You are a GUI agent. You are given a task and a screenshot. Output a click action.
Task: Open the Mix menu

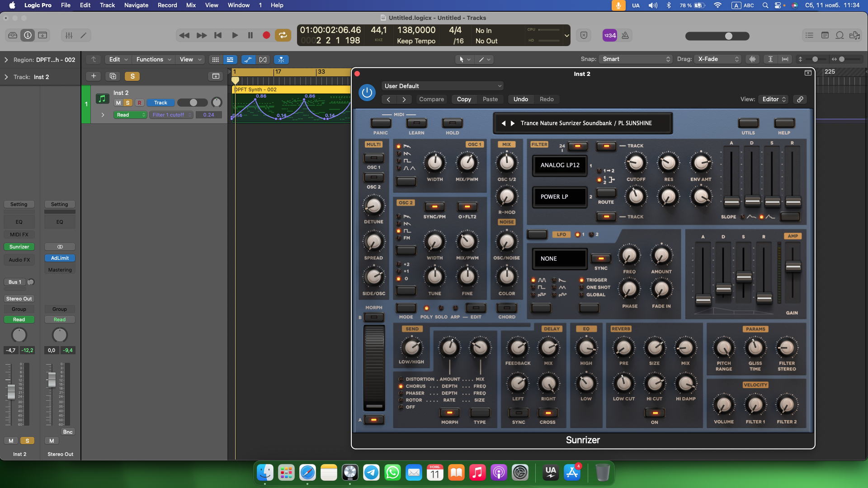click(x=191, y=5)
